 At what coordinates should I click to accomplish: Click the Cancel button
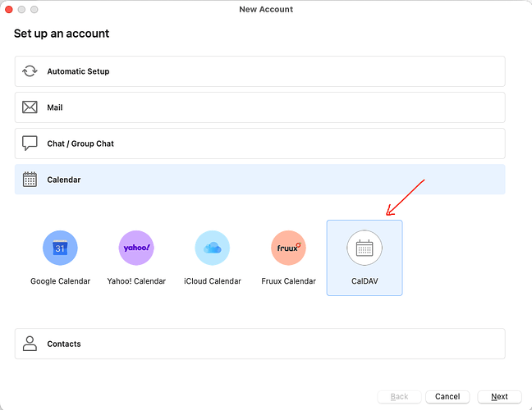point(447,397)
